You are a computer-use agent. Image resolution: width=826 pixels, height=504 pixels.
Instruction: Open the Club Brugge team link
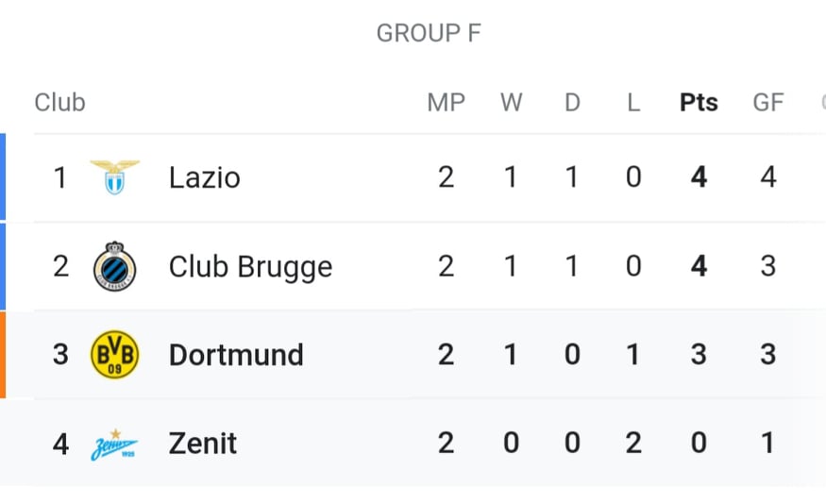point(251,267)
